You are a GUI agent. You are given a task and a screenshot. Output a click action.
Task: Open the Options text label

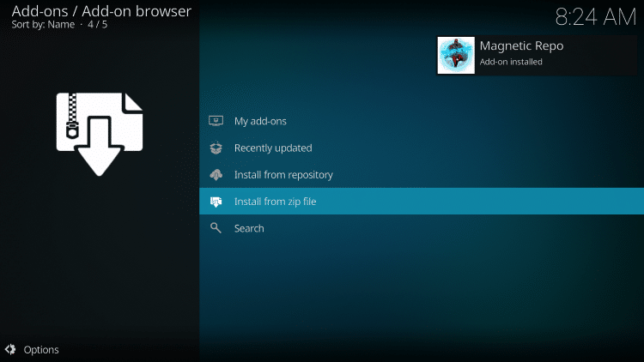[41, 349]
